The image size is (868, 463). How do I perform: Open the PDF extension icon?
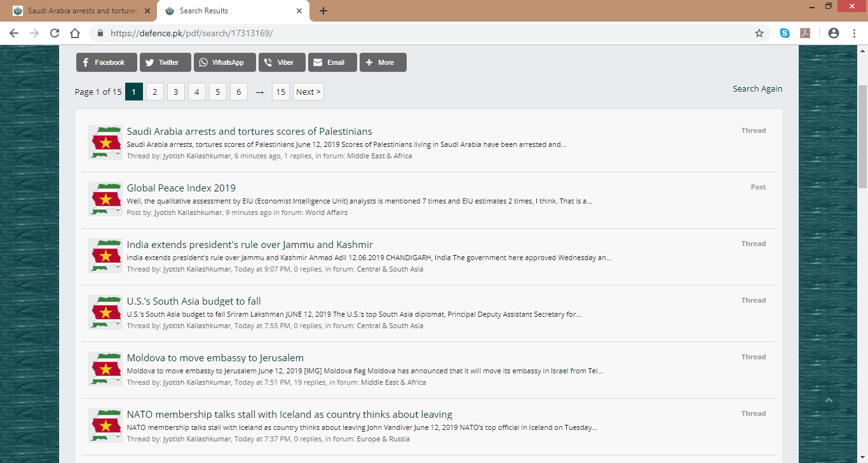click(805, 33)
